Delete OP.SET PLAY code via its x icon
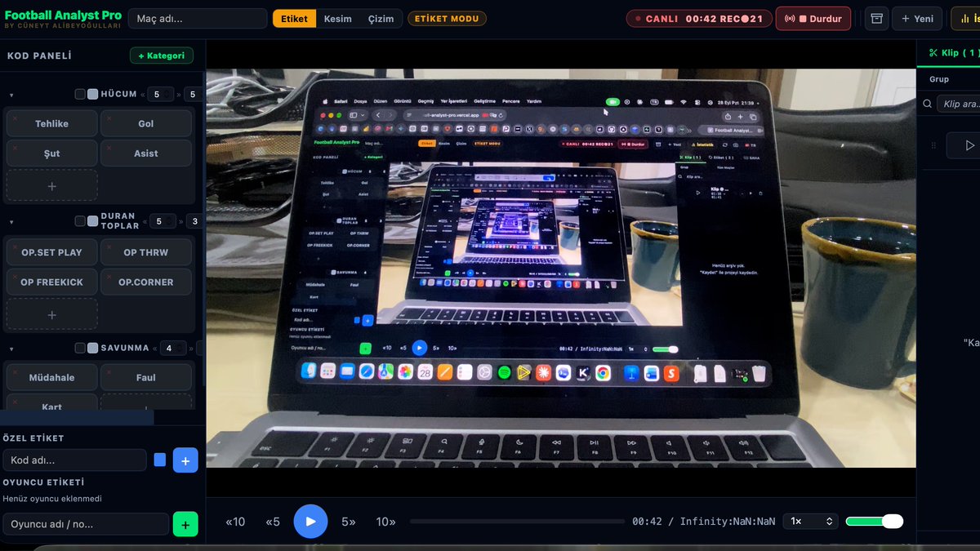 click(x=14, y=246)
